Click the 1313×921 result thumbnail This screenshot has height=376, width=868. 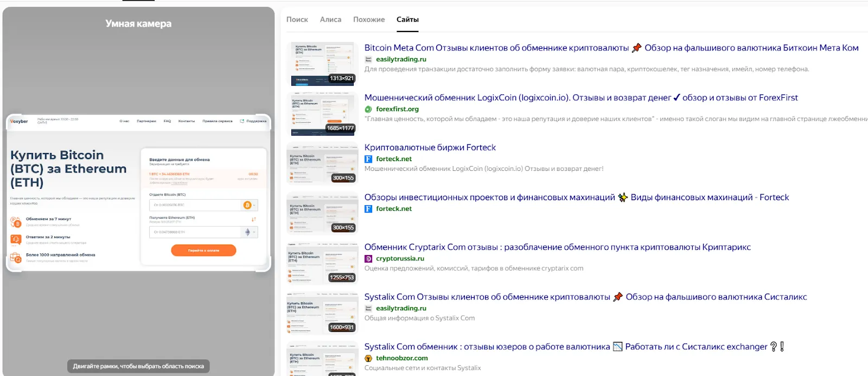point(323,63)
